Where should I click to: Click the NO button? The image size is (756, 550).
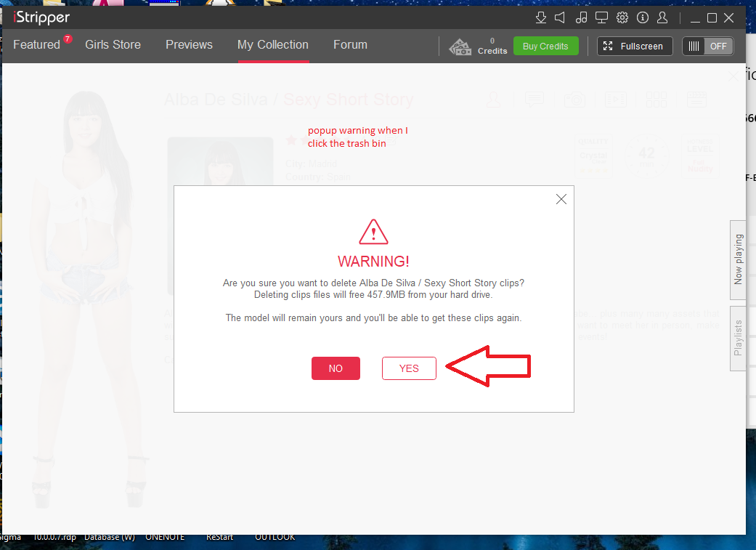[x=336, y=368]
